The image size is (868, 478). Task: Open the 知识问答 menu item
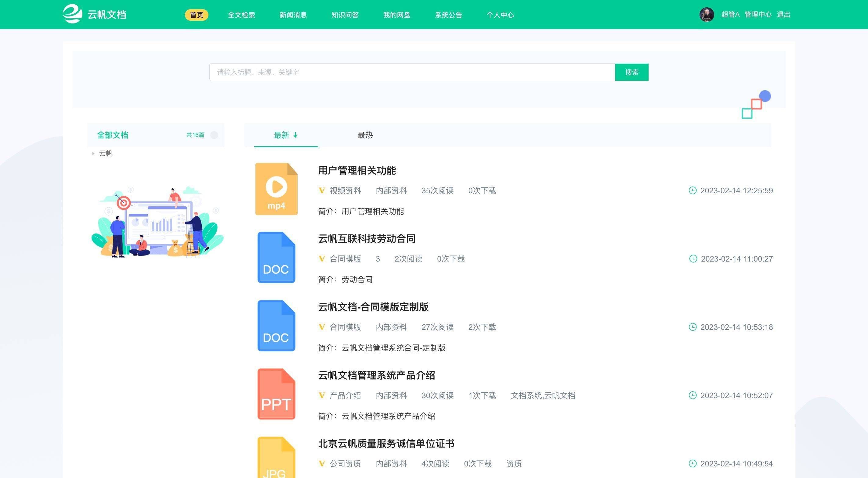(x=345, y=15)
